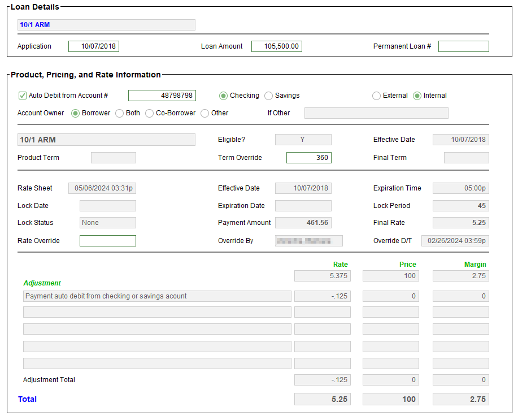
Task: Click the Permanent Loan # field
Action: pyautogui.click(x=463, y=46)
